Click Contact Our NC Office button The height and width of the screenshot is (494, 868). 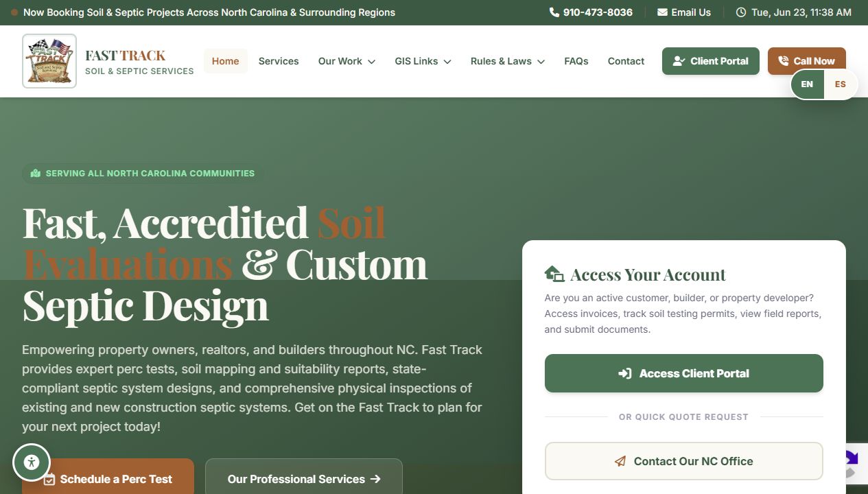pos(684,461)
